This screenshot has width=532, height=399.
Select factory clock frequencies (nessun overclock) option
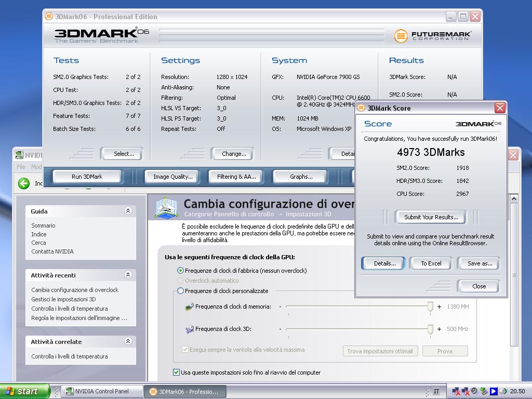pyautogui.click(x=180, y=270)
